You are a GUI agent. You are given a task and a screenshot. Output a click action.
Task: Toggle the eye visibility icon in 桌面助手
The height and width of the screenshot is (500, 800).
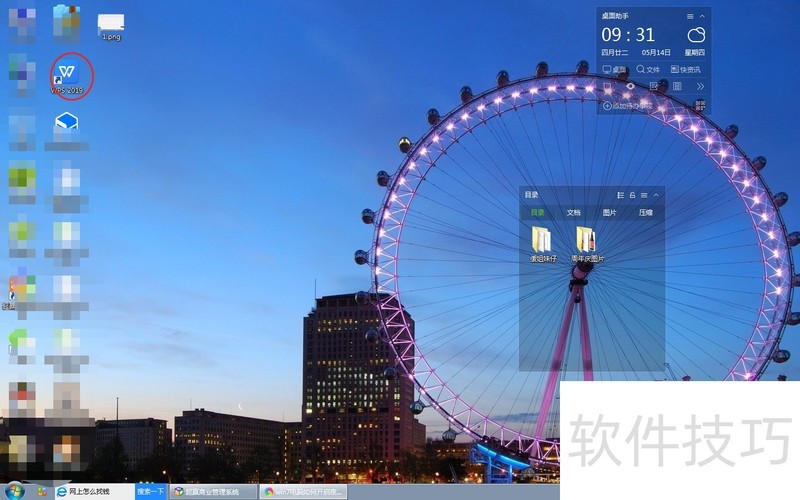pos(631,86)
